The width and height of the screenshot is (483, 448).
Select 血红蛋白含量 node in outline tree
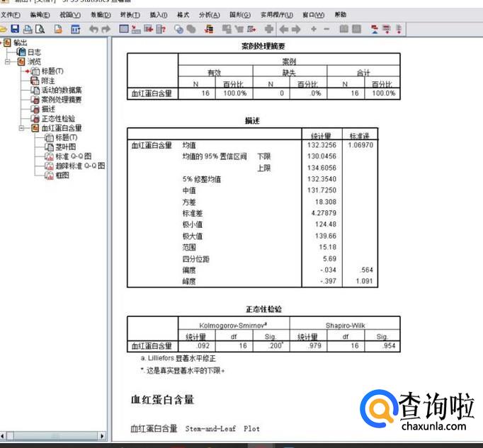[x=62, y=128]
